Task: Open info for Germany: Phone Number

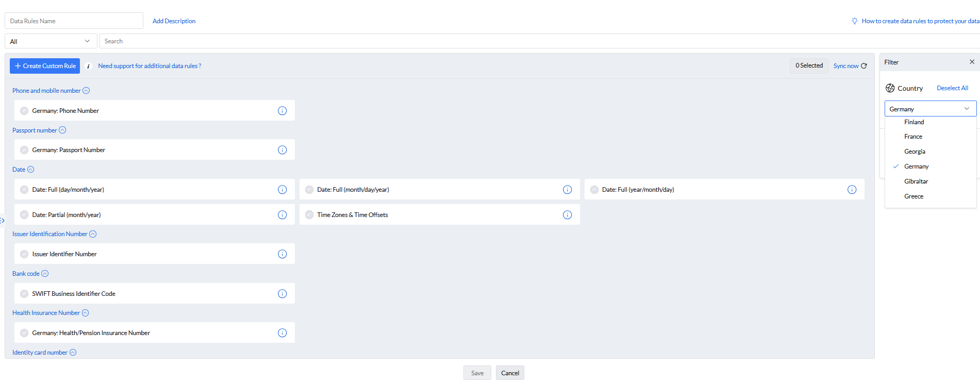Action: [282, 111]
